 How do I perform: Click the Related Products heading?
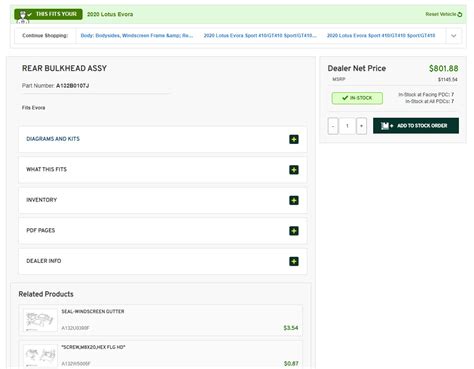click(x=46, y=294)
